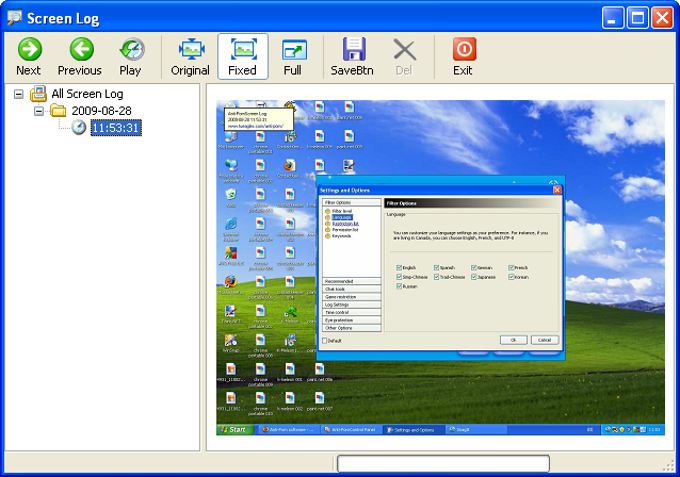Viewport: 680px width, 477px height.
Task: Collapse the All Screen Log tree node
Action: coord(19,94)
